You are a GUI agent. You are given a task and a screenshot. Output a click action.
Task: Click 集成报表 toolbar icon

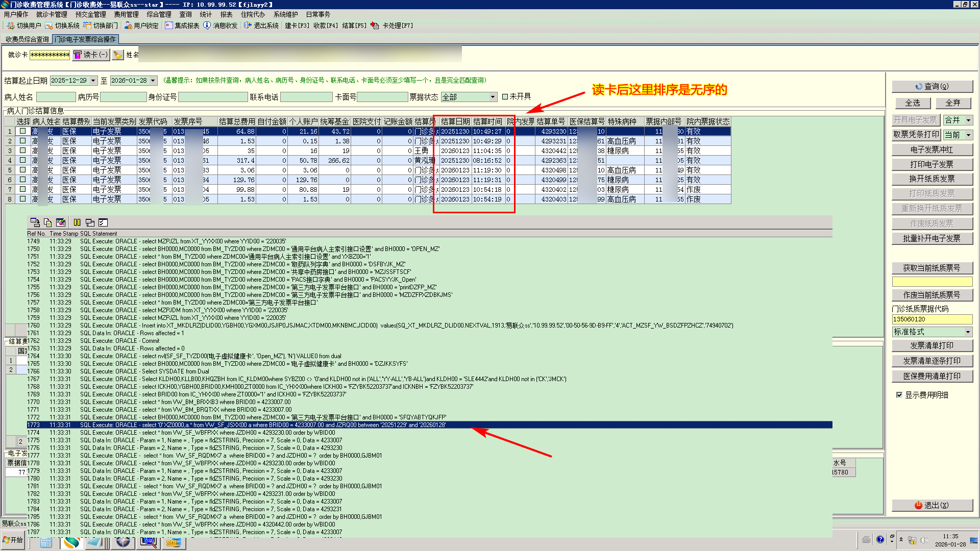(x=169, y=26)
